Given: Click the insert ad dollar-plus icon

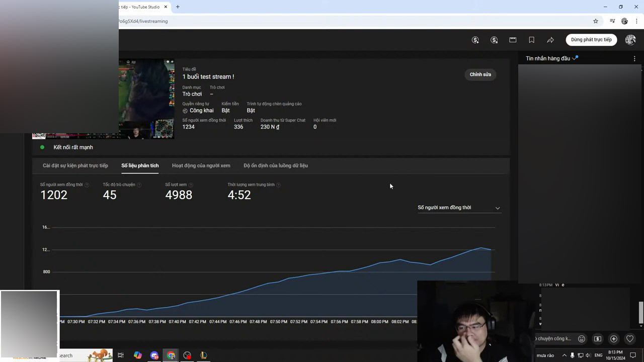Looking at the screenshot, I should (x=475, y=40).
